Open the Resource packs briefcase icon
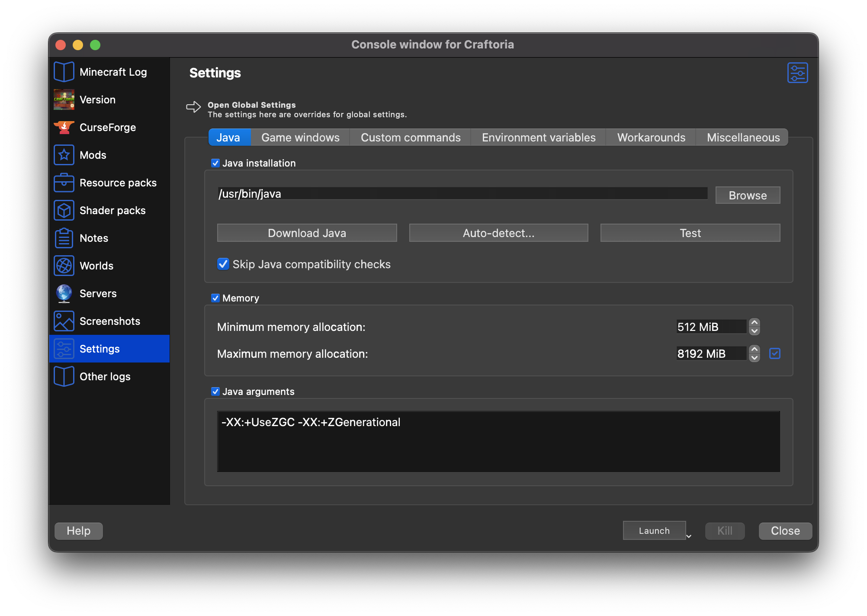The image size is (867, 616). pyautogui.click(x=64, y=183)
